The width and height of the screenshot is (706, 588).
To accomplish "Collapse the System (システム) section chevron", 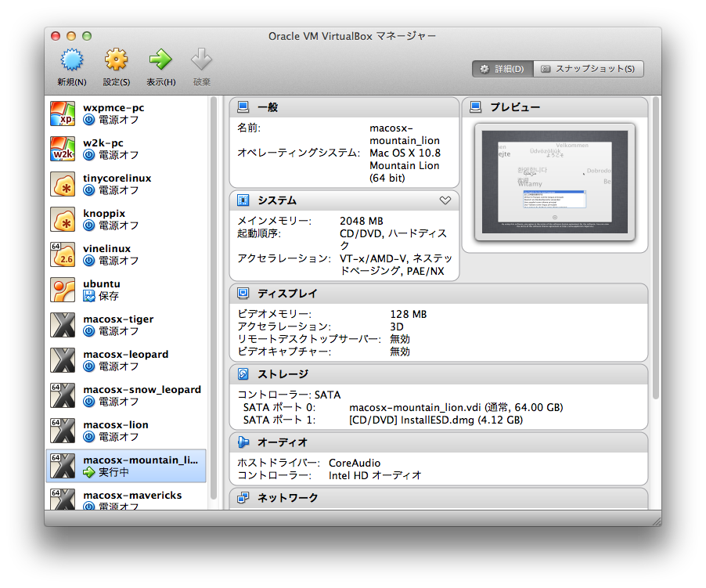I will (x=445, y=200).
